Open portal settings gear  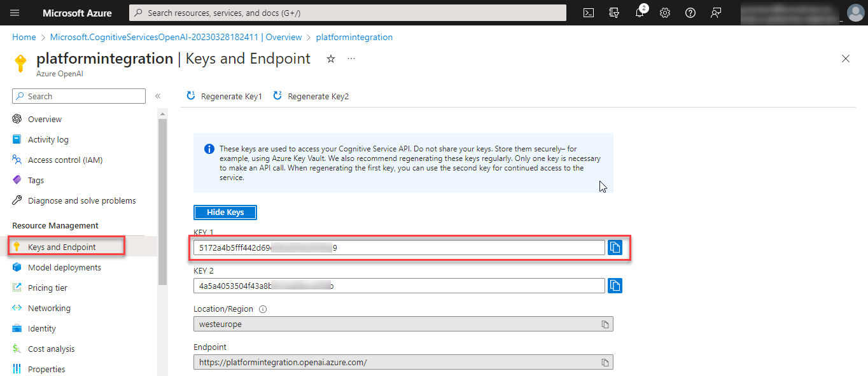coord(665,13)
